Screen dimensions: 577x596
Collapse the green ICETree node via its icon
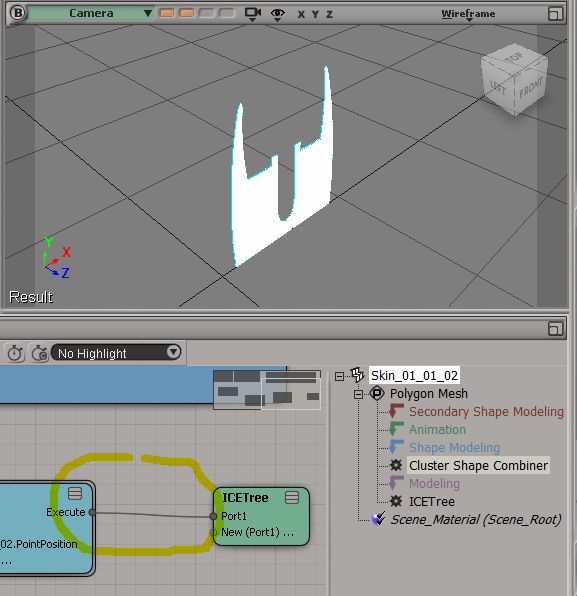pyautogui.click(x=292, y=498)
